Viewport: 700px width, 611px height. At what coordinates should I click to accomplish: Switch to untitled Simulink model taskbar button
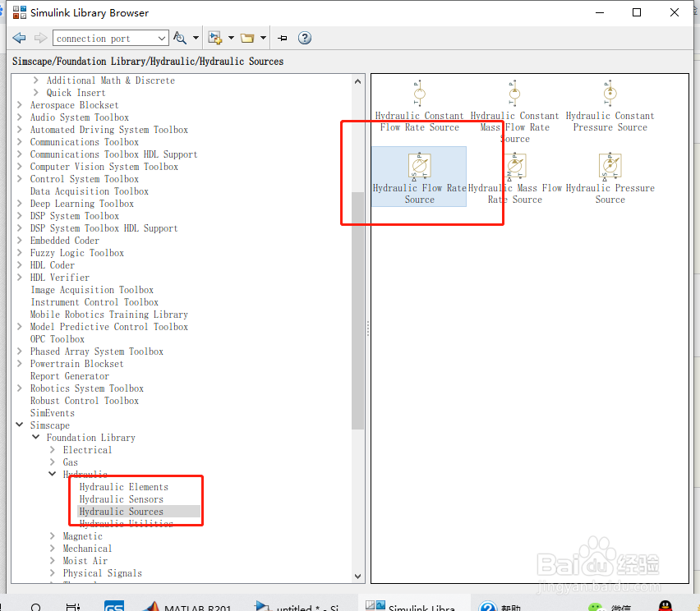[x=297, y=606]
